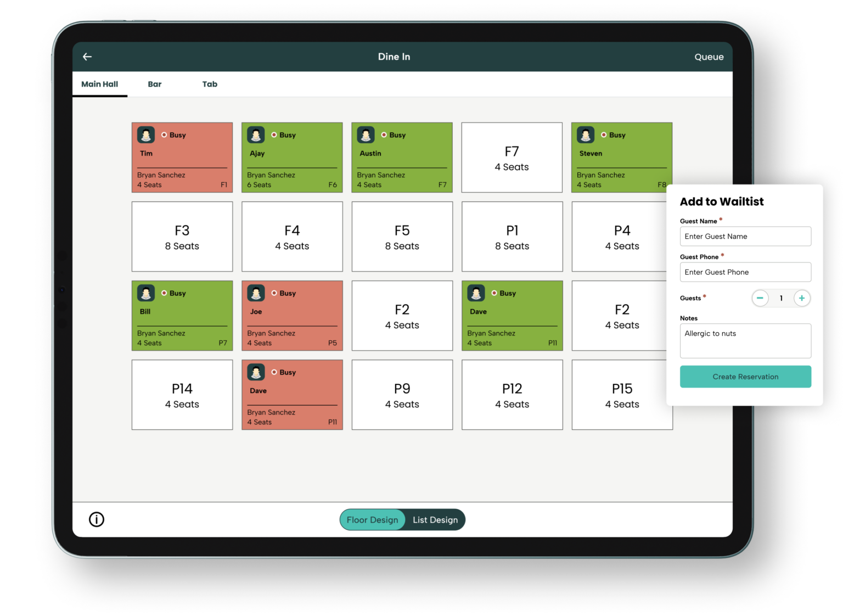843x616 pixels.
Task: Click Ajay's avatar icon on table F6
Action: tap(256, 135)
